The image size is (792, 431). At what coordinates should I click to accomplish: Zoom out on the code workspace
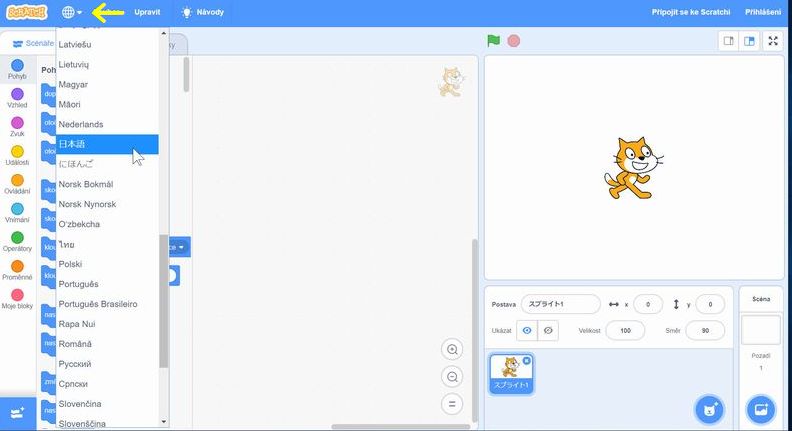pyautogui.click(x=452, y=377)
